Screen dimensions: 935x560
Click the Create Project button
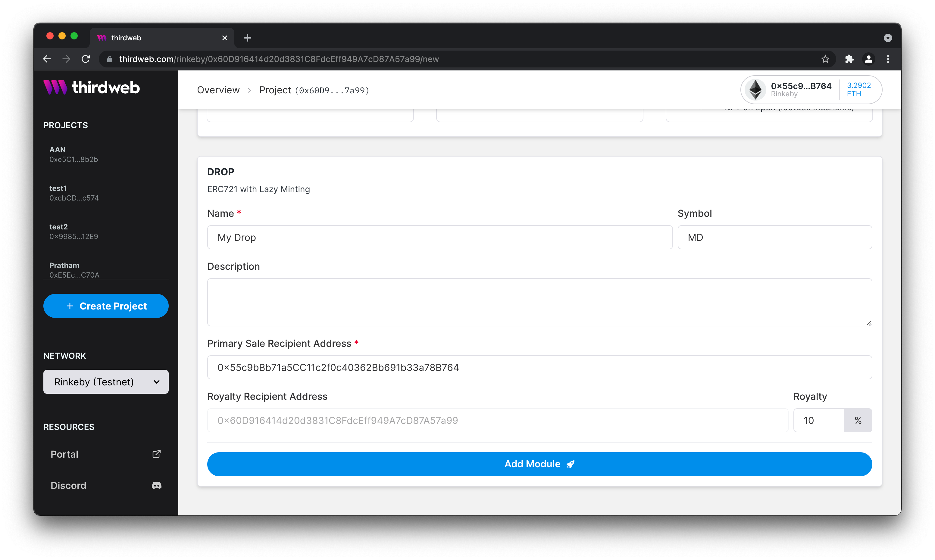pos(106,306)
